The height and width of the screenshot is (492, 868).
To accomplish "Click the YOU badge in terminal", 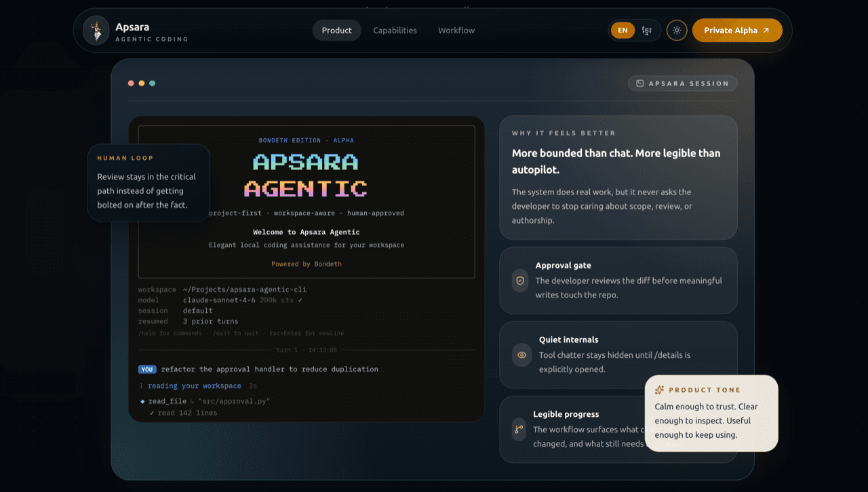I will click(x=147, y=369).
